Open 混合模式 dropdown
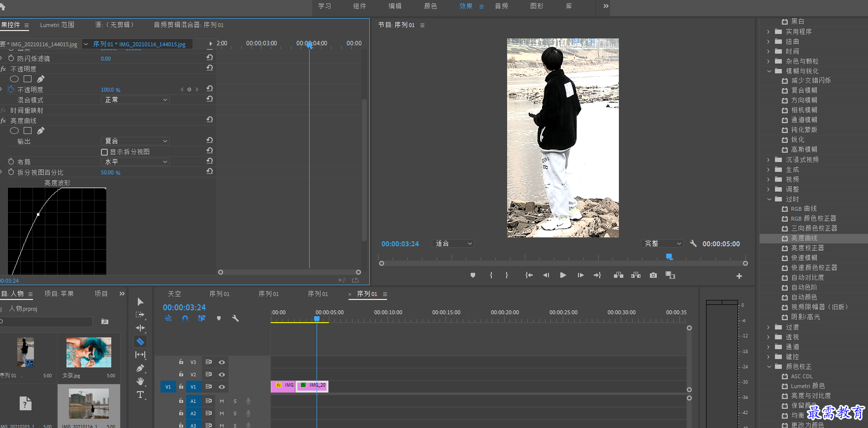Viewport: 868px width, 428px height. 135,99
